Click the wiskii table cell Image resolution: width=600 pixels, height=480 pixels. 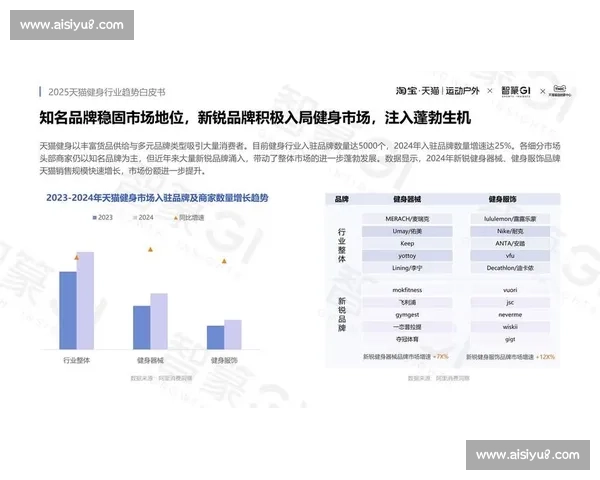(x=510, y=327)
